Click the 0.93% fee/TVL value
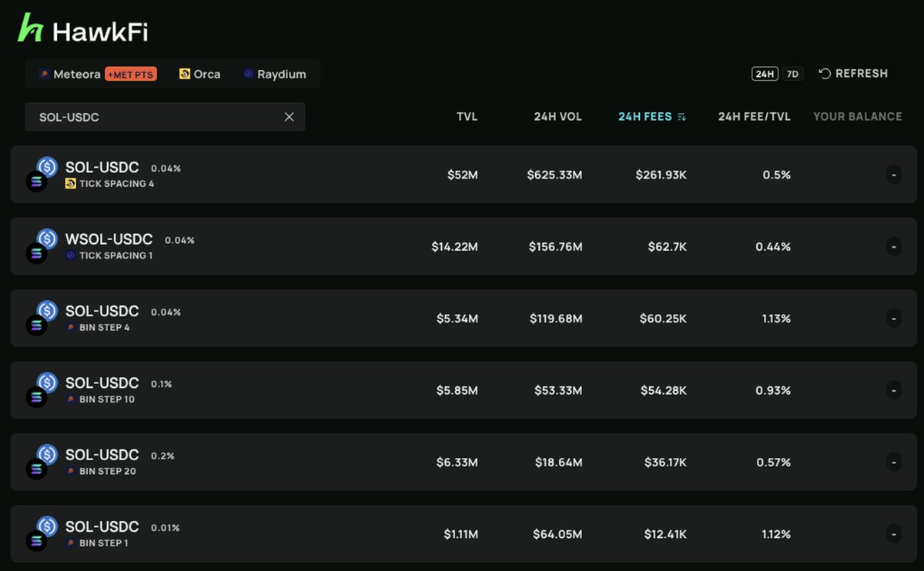 (772, 390)
